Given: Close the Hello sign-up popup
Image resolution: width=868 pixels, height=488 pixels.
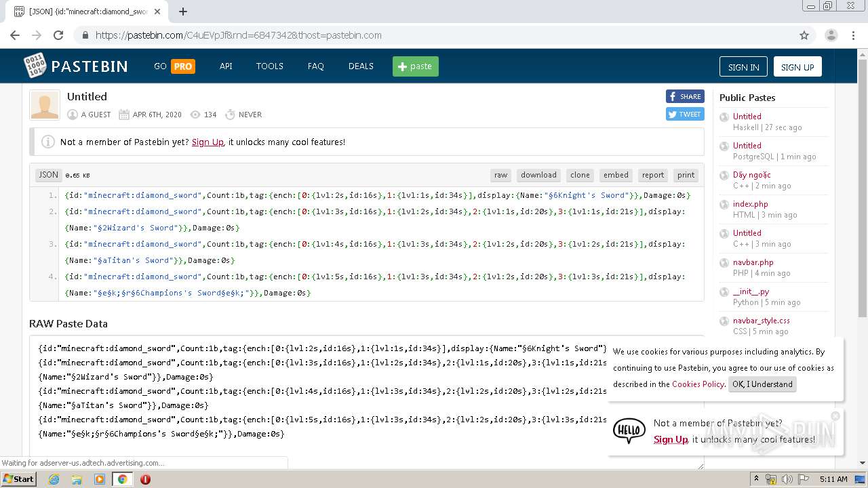Looking at the screenshot, I should 835,415.
